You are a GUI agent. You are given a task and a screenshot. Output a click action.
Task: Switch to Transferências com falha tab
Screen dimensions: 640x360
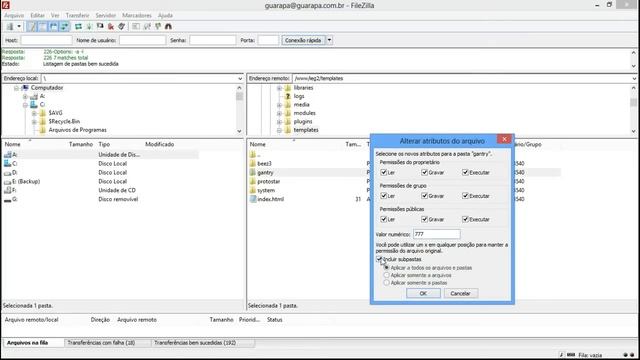101,343
